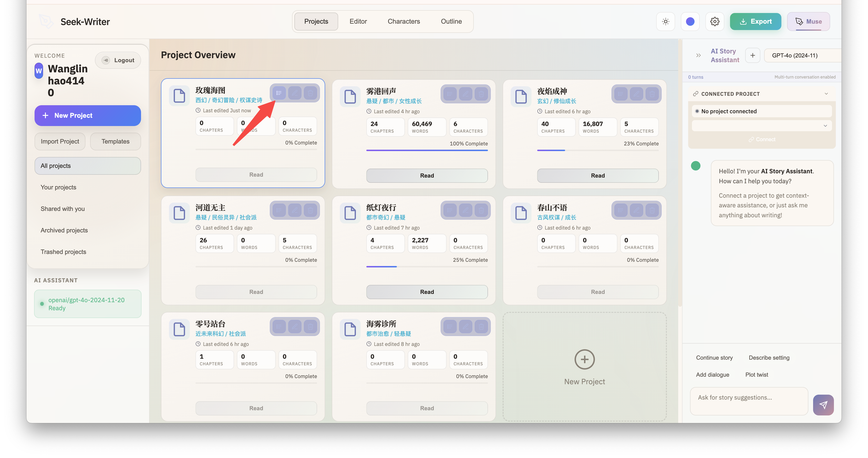Click plus icon to start new AI conversation
868x458 pixels.
[753, 56]
